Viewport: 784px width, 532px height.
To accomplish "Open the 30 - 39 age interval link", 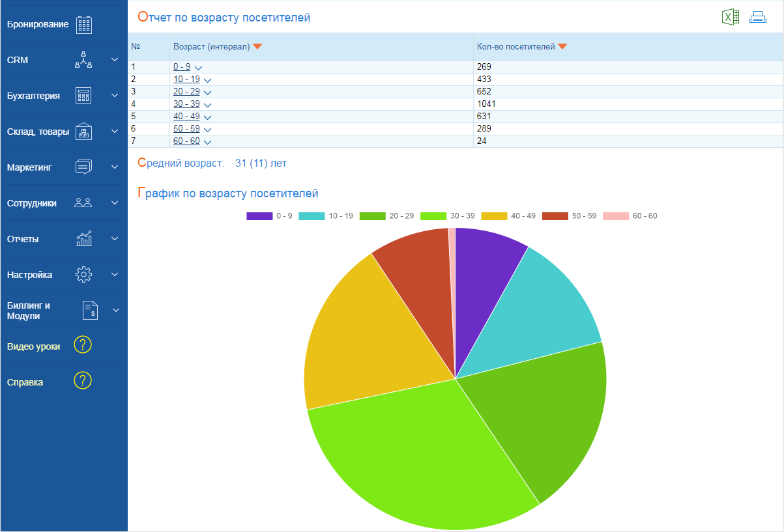I will (x=186, y=104).
